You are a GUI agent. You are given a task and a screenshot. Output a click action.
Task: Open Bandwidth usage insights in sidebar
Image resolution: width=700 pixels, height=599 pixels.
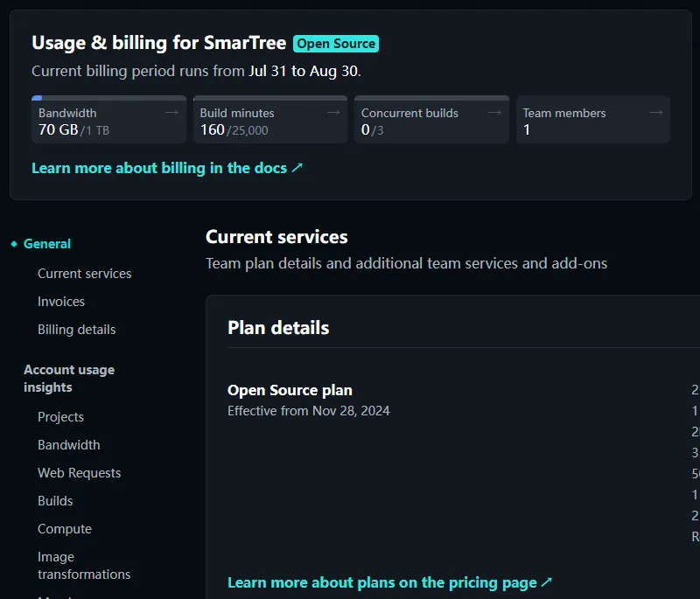[x=68, y=445]
